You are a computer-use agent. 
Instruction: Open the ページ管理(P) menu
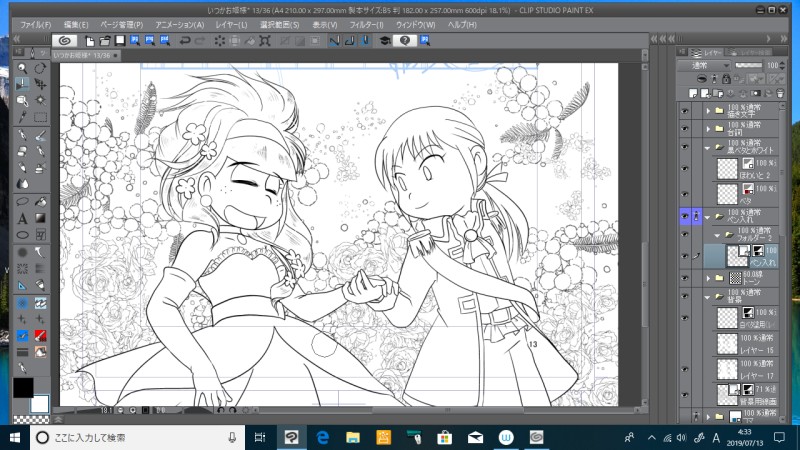(x=121, y=24)
